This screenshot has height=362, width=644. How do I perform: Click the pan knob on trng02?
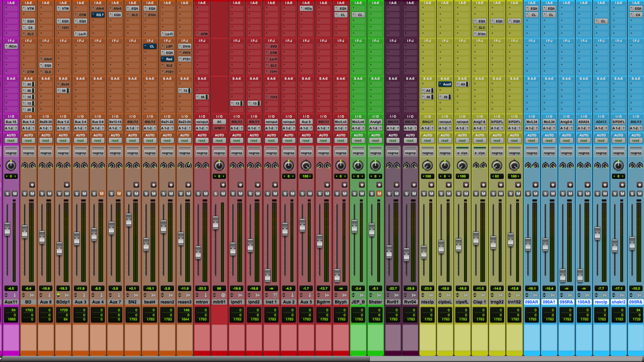coord(497,165)
